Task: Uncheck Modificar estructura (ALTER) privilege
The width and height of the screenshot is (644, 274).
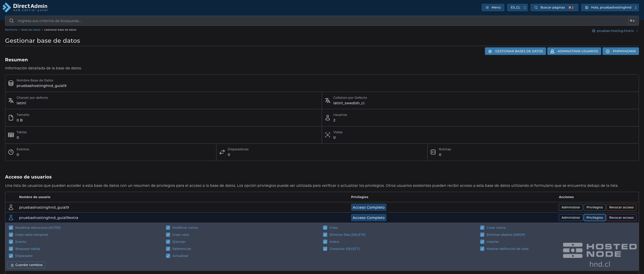Action: [x=11, y=228]
